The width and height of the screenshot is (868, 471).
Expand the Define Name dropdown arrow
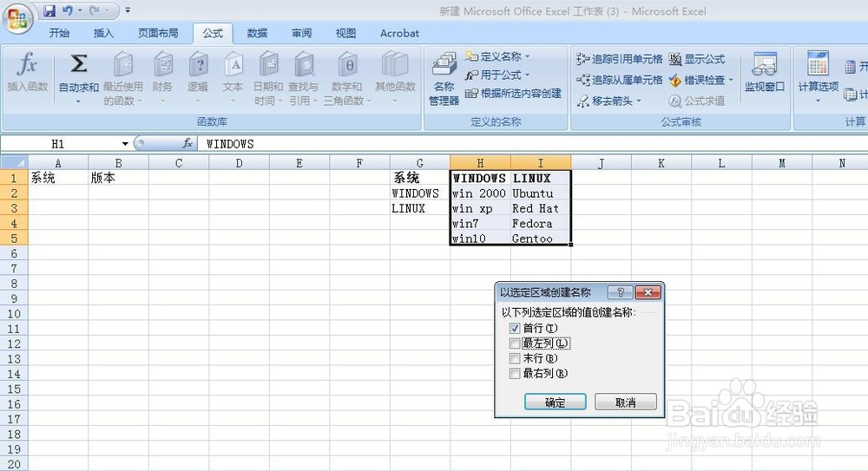[527, 56]
